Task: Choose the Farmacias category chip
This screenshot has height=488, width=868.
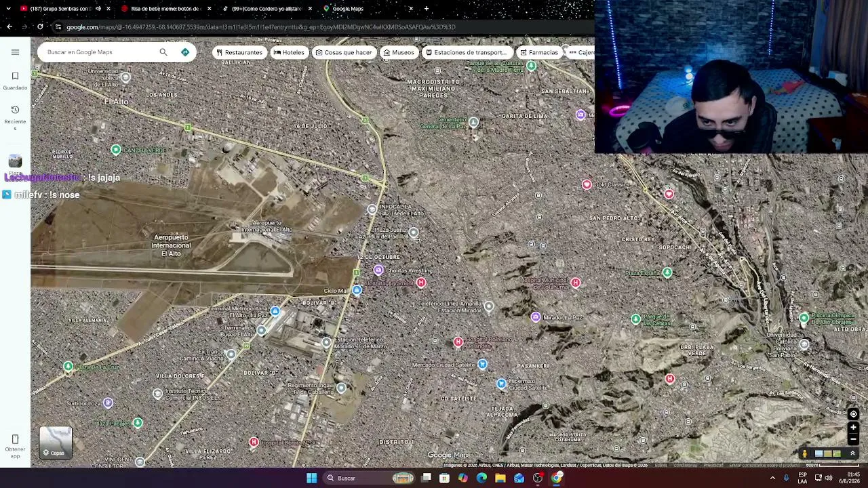Action: coord(539,52)
